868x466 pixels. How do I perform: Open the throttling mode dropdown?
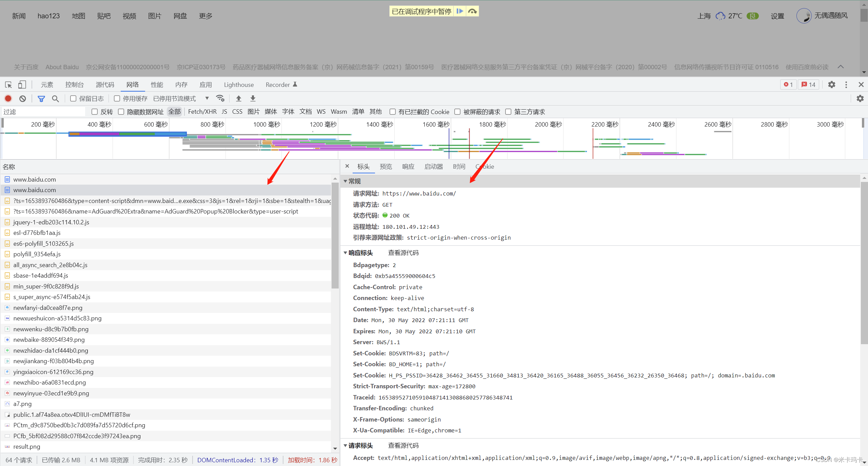(x=207, y=98)
